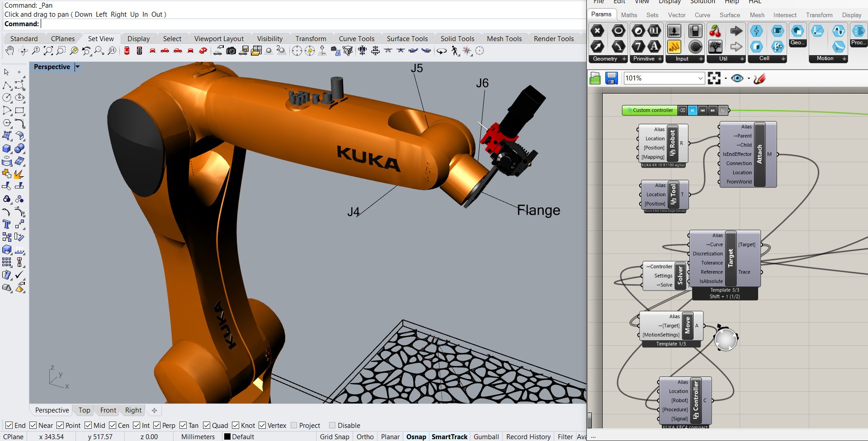The height and width of the screenshot is (441, 868).
Task: Click the tree icon in Util panel
Action: (x=715, y=47)
